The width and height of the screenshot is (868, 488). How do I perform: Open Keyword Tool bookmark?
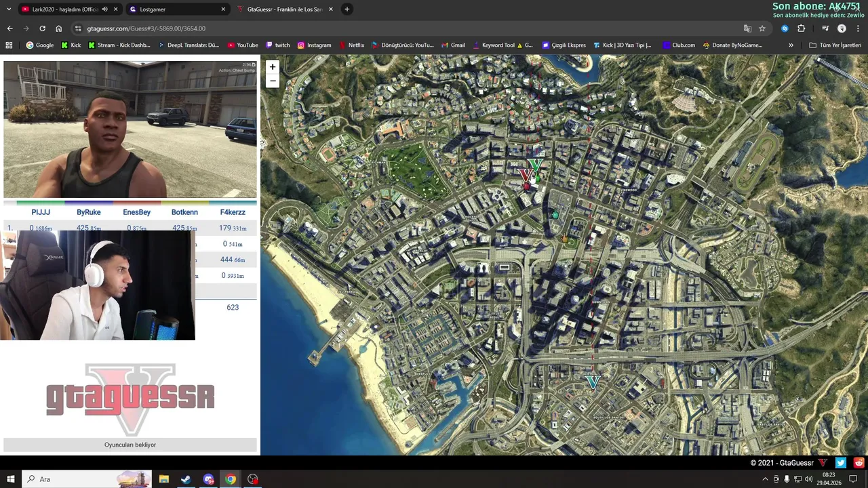(x=502, y=45)
